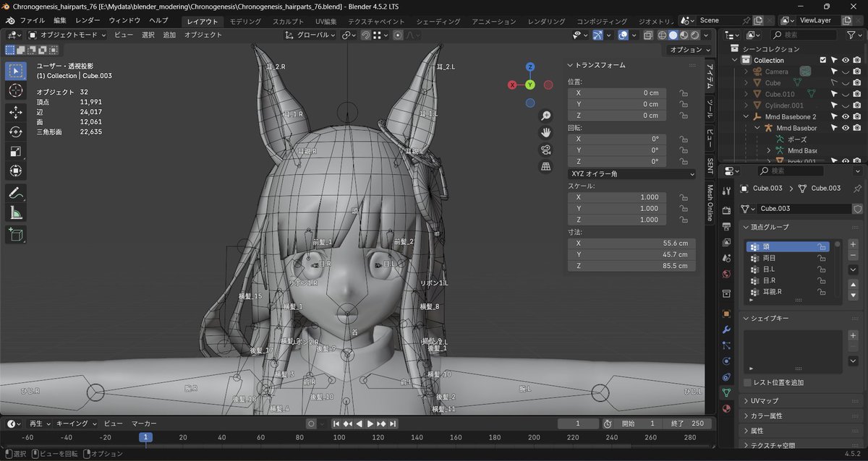
Task: Pin the Cube.003 properties context
Action: point(858,188)
